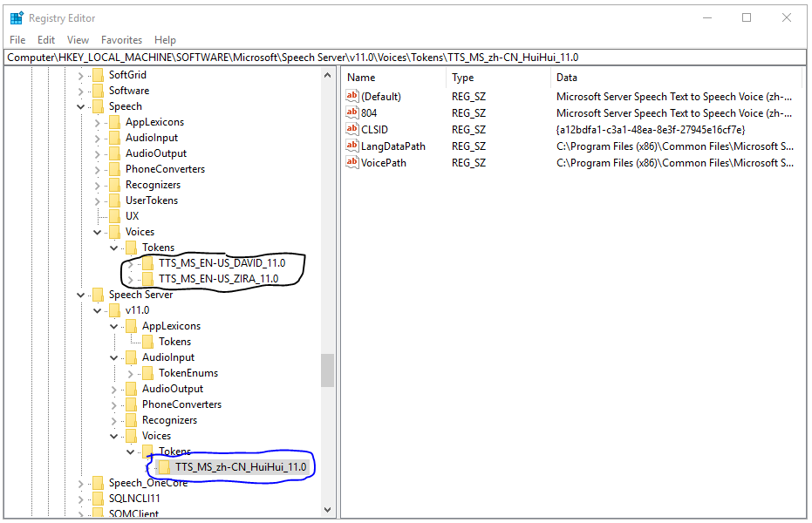The height and width of the screenshot is (523, 812).
Task: Select the Tokens key under AppLexicons
Action: (175, 342)
